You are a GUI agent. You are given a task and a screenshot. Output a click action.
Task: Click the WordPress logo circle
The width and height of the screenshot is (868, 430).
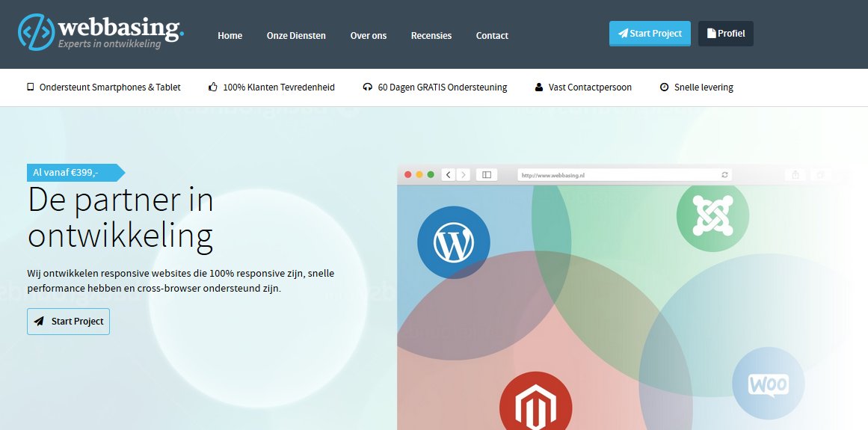[x=453, y=242]
